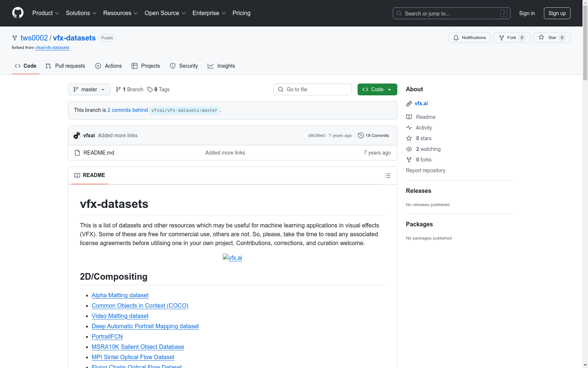Viewport: 588px width, 368px height.
Task: Expand the Solutions menu
Action: pyautogui.click(x=81, y=13)
